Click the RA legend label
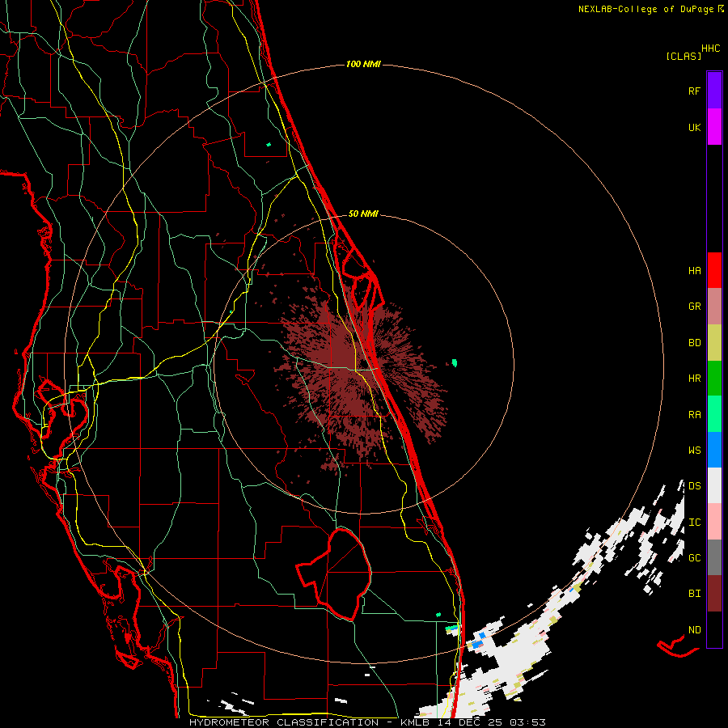728x728 pixels. [x=694, y=415]
